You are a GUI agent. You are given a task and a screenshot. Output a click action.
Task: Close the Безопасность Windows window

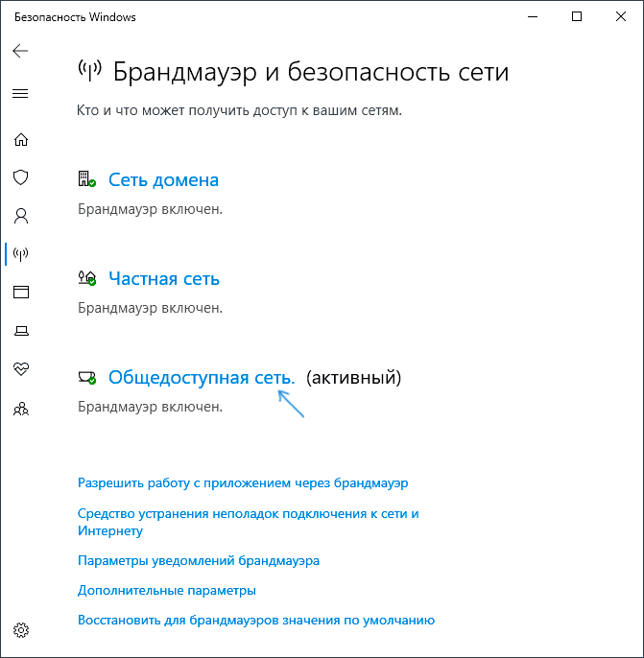point(621,17)
